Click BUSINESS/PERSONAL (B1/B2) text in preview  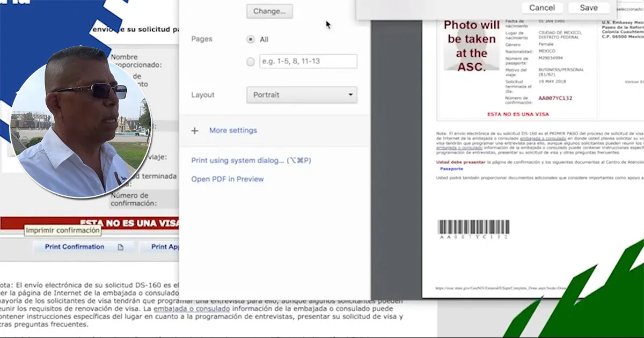pyautogui.click(x=561, y=72)
